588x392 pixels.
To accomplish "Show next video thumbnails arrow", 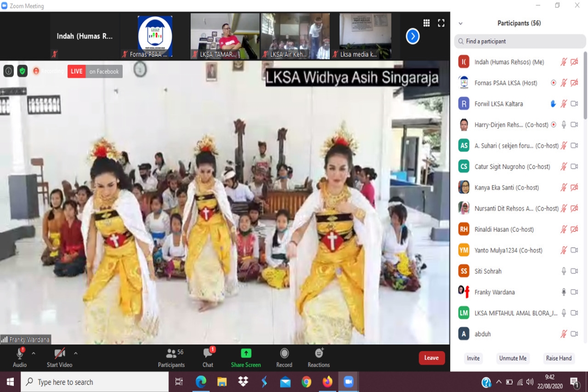I will (x=413, y=36).
